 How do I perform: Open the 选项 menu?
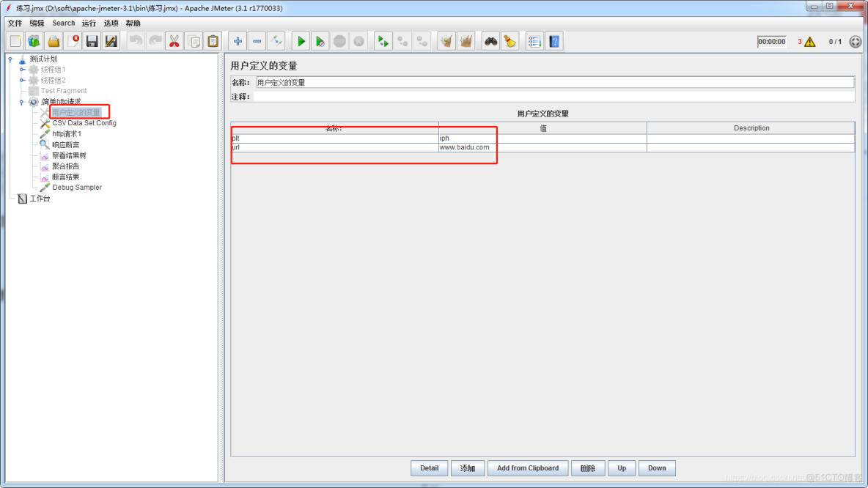tap(113, 23)
